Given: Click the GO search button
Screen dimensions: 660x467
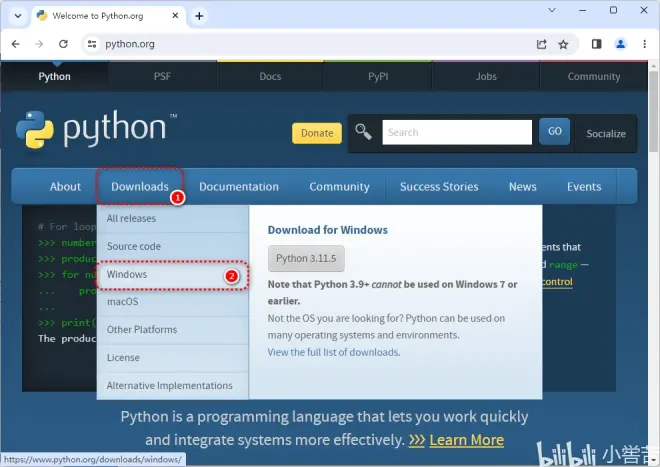Looking at the screenshot, I should 554,131.
